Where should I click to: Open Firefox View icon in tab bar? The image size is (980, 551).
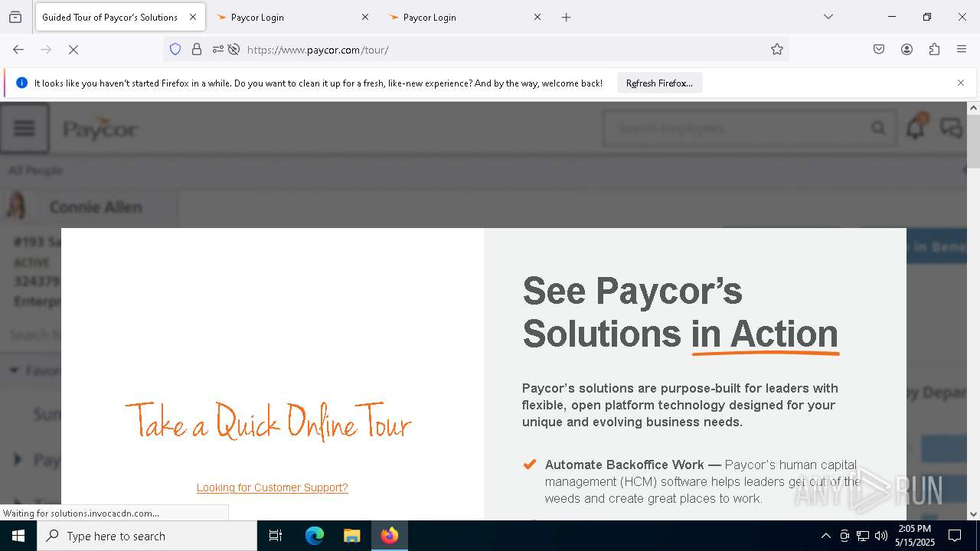pyautogui.click(x=15, y=17)
